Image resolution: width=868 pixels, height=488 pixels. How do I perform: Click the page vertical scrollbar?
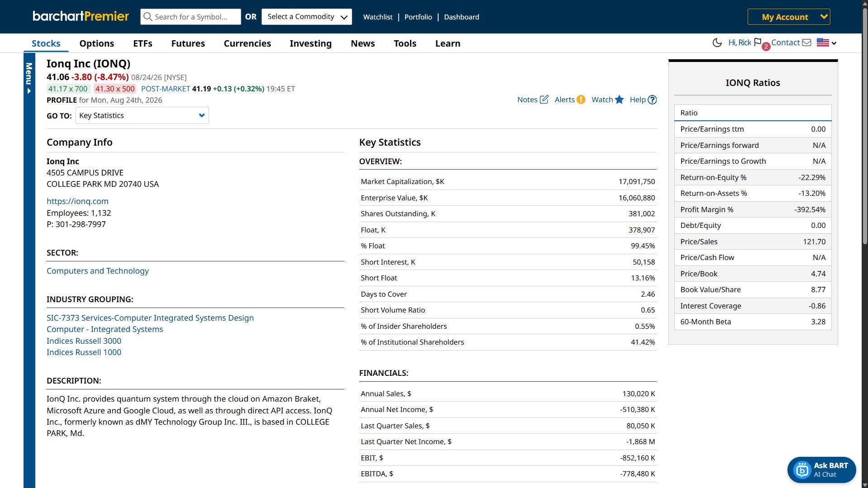(x=864, y=127)
